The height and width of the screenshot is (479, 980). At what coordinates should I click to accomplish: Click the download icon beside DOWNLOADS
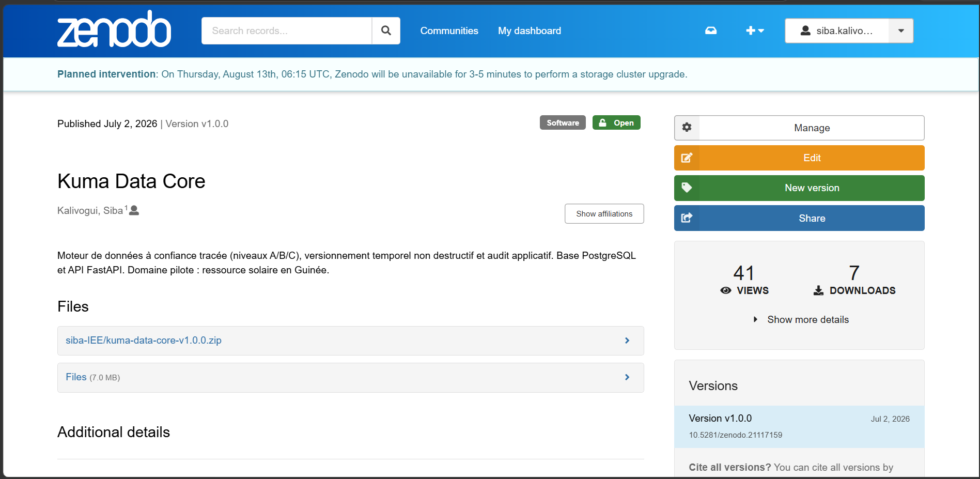coord(818,290)
